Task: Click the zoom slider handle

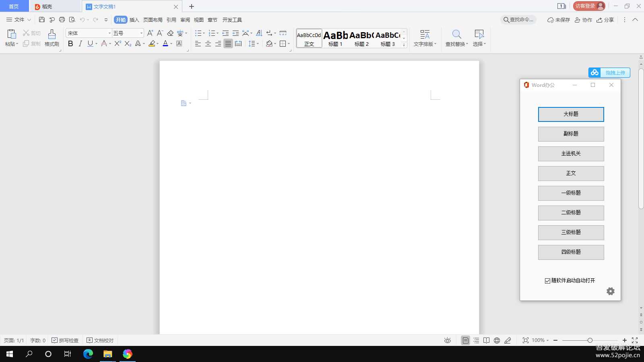Action: pos(590,340)
